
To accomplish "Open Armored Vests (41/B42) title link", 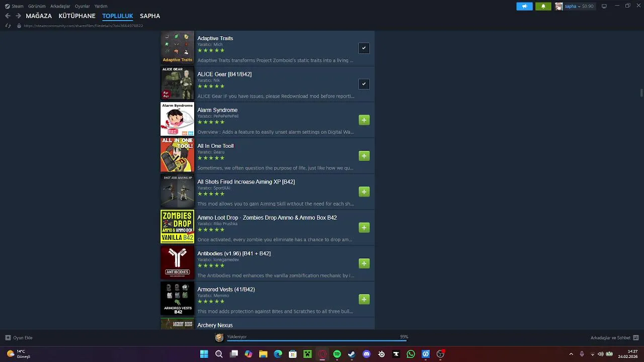I will (x=226, y=290).
